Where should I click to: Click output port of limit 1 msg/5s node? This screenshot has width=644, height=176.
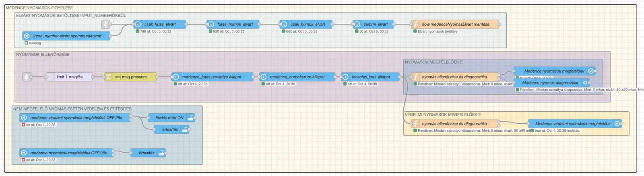pos(93,77)
